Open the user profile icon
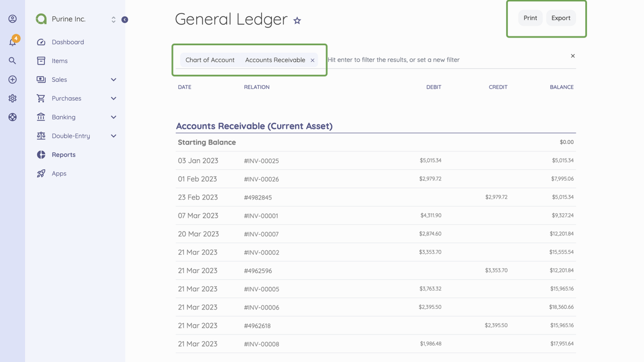This screenshot has width=644, height=362. (12, 18)
